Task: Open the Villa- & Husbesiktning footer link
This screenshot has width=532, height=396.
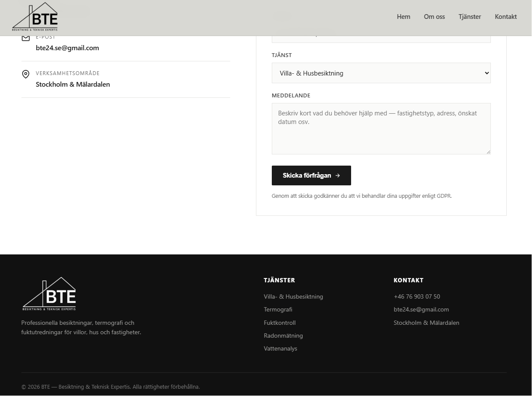Action: click(294, 297)
